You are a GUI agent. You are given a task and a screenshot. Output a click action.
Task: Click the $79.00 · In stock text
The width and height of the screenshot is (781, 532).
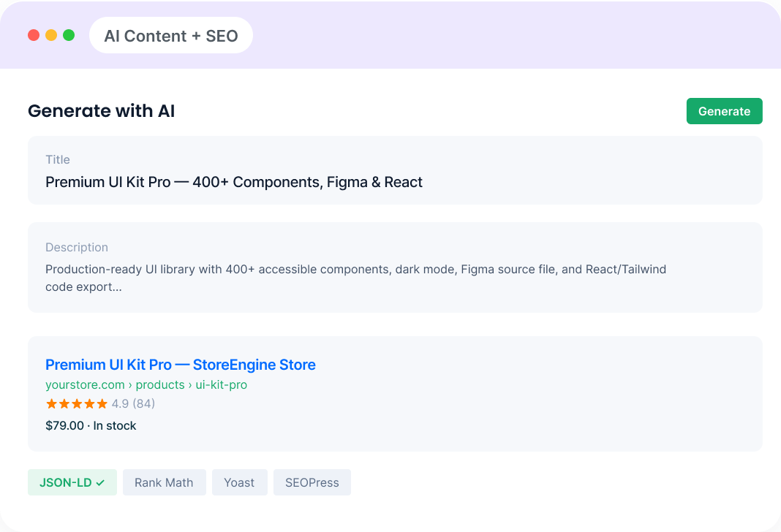click(91, 425)
